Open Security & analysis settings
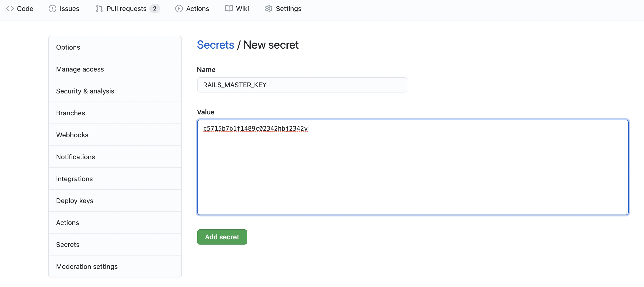This screenshot has width=644, height=287. 115,91
